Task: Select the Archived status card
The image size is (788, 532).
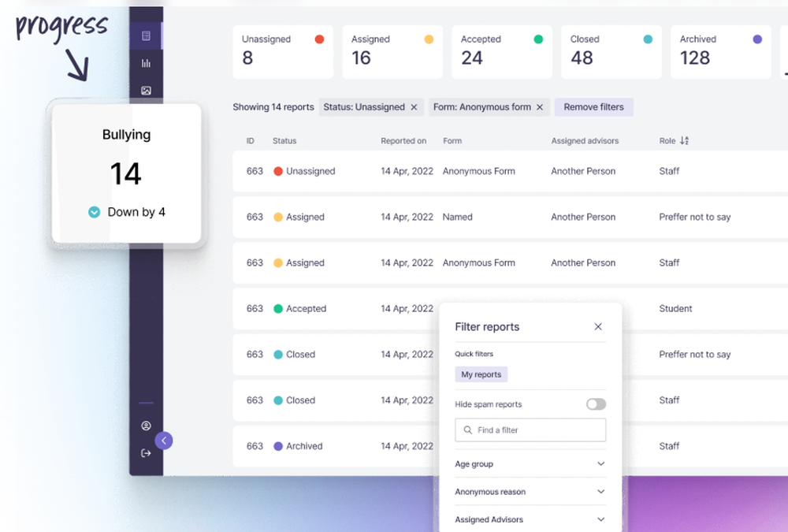Action: coord(720,52)
